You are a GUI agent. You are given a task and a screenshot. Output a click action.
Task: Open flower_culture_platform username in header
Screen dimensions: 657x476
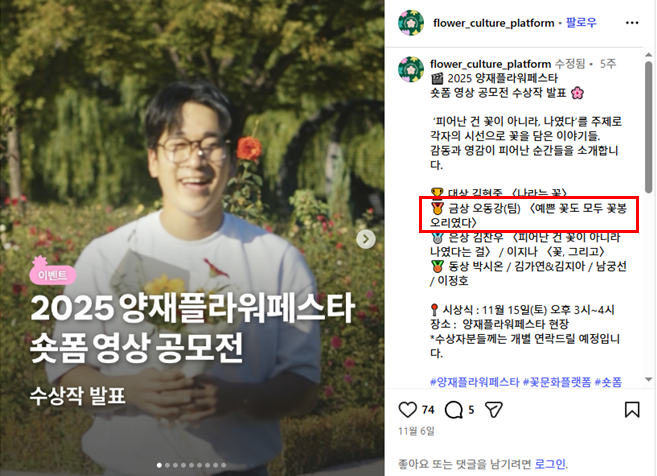(494, 23)
